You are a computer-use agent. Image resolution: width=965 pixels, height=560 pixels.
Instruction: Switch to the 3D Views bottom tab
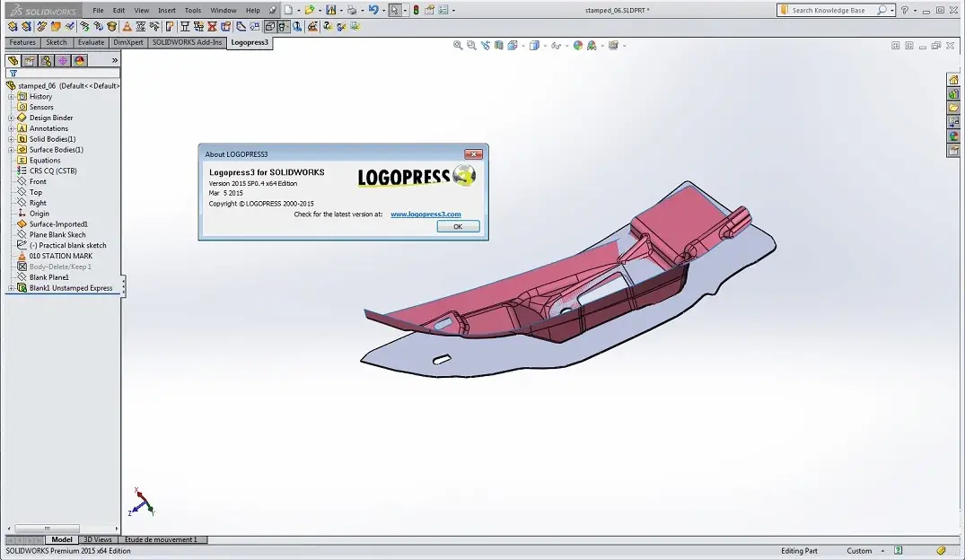(97, 539)
